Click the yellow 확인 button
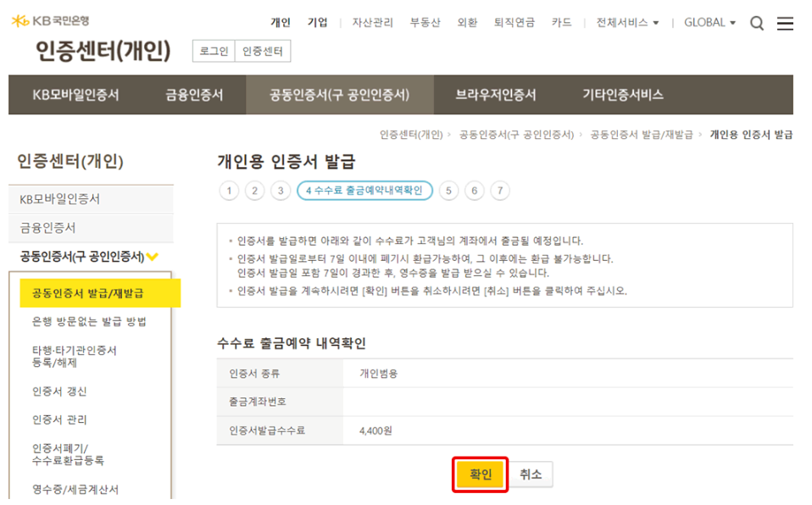The height and width of the screenshot is (505, 812). 480,474
